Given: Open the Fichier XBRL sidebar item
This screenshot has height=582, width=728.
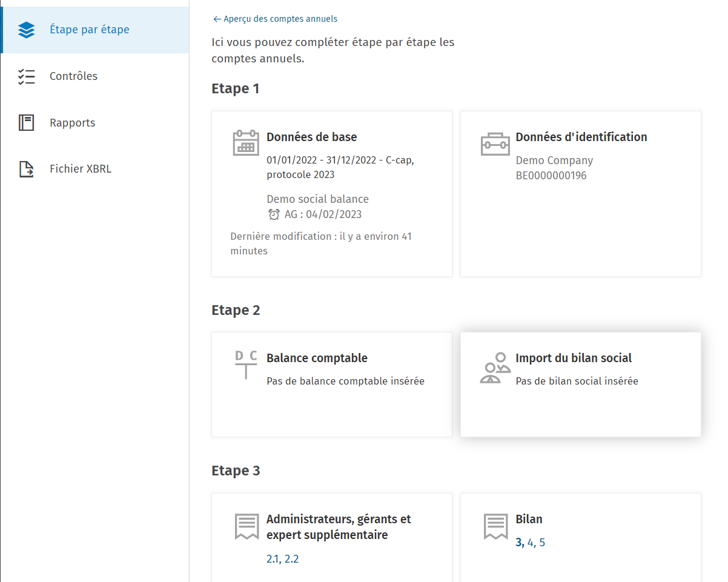Looking at the screenshot, I should point(94,169).
